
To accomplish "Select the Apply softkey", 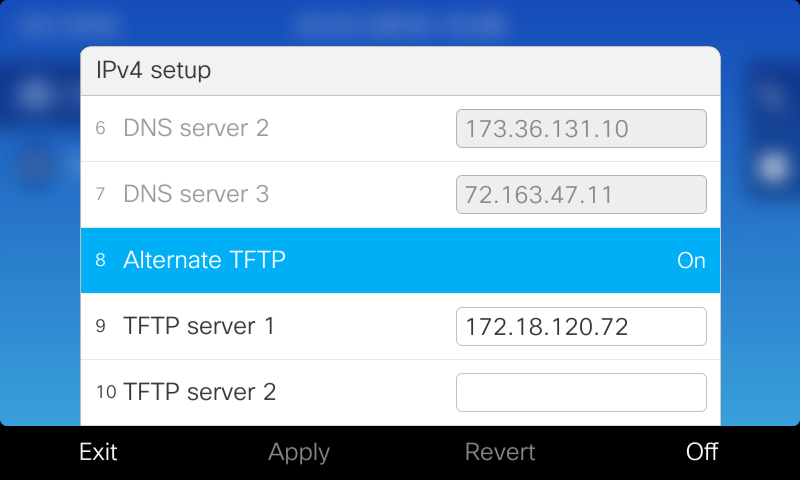I will (x=299, y=452).
